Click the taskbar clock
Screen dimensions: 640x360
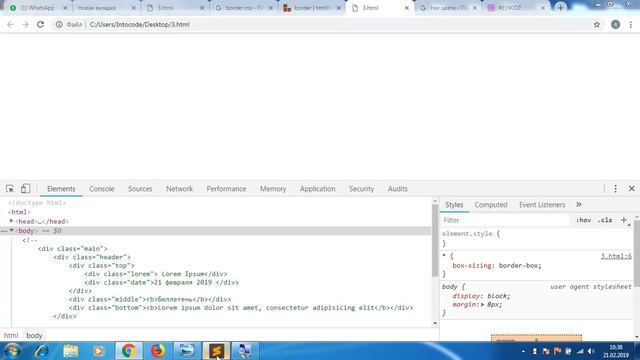(616, 351)
